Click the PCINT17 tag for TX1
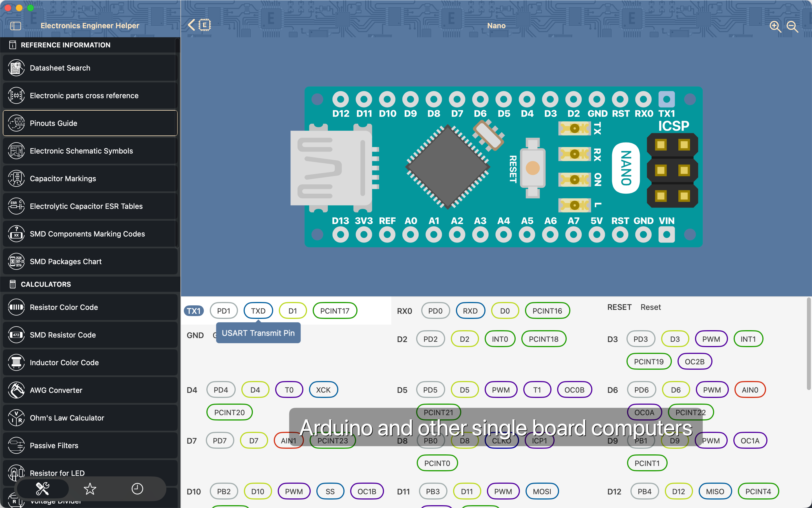The image size is (812, 508). pos(335,311)
